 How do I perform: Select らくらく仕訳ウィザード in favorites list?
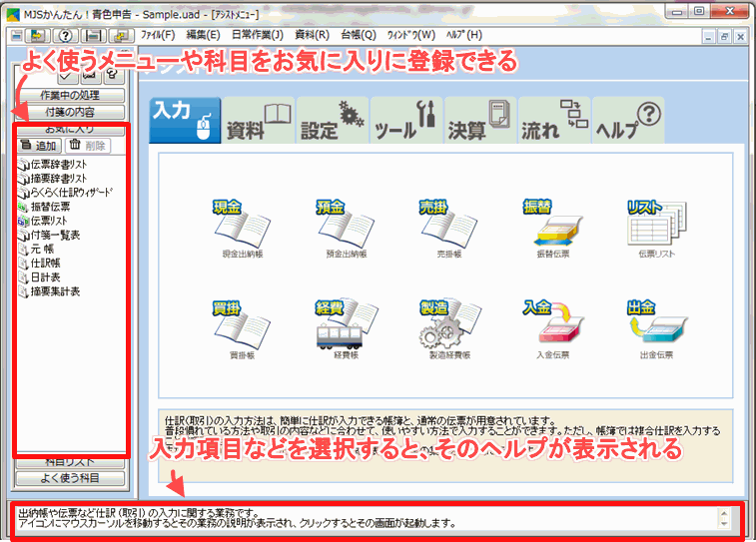[65, 193]
